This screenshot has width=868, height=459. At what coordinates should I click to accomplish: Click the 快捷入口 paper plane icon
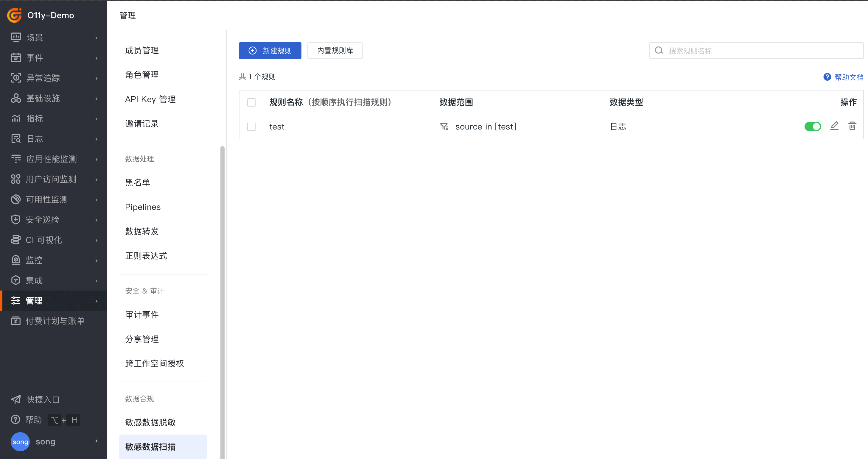(x=16, y=399)
